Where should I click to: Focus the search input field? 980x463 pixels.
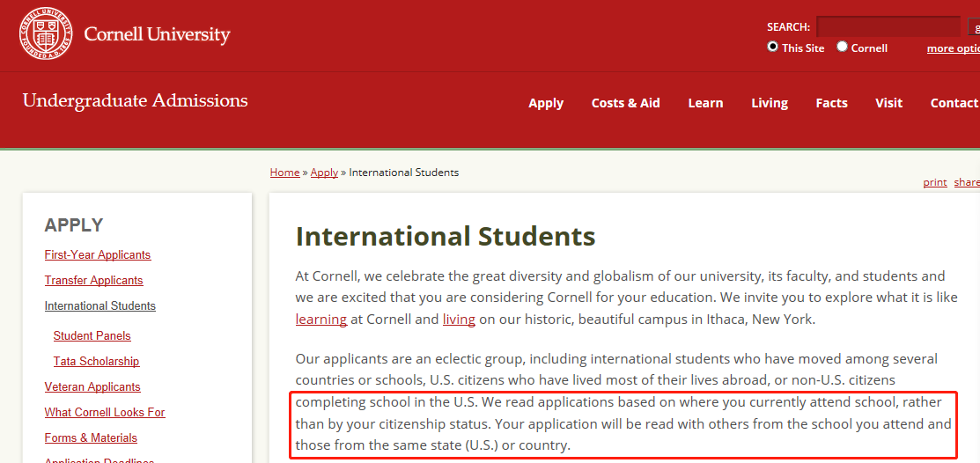[888, 27]
